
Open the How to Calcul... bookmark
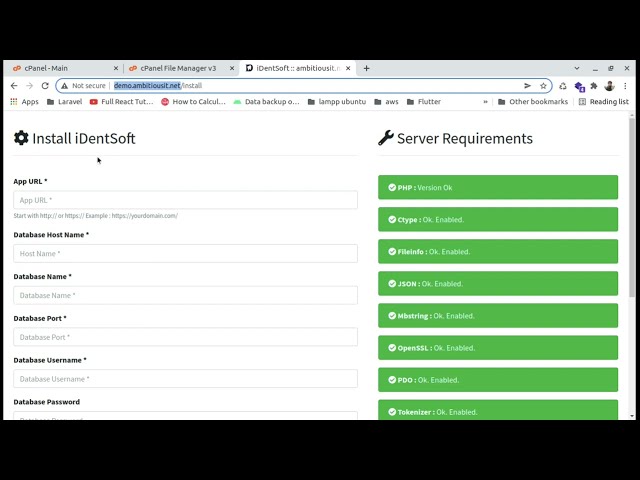click(x=193, y=102)
